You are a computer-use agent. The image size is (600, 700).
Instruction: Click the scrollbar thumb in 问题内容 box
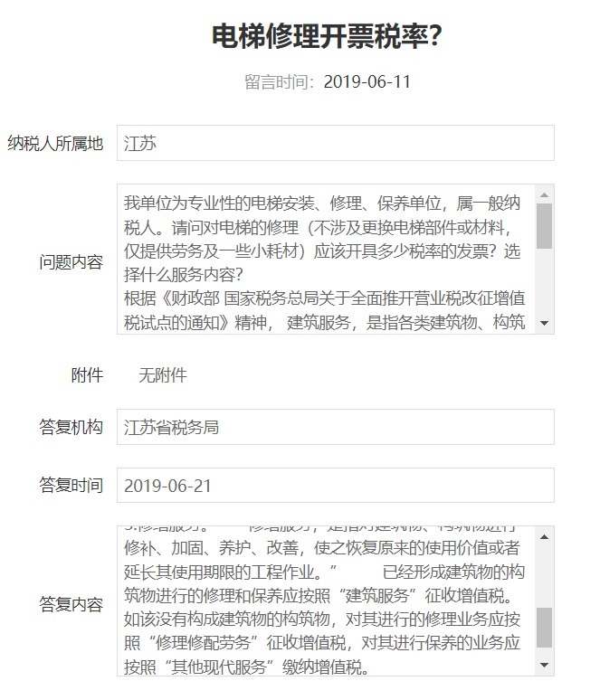[x=544, y=226]
